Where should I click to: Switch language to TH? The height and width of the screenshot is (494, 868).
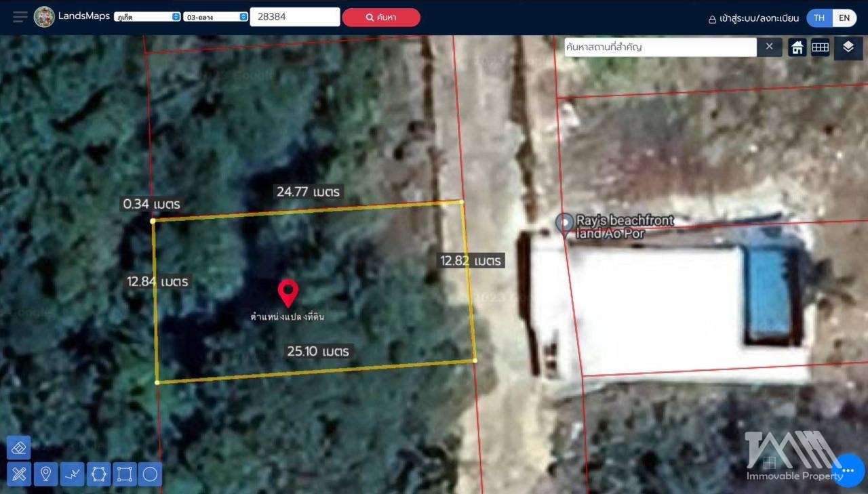tap(819, 18)
